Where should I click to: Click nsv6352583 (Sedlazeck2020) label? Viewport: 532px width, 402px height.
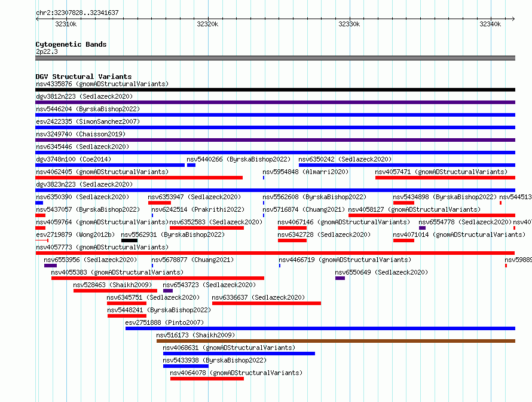216,222
